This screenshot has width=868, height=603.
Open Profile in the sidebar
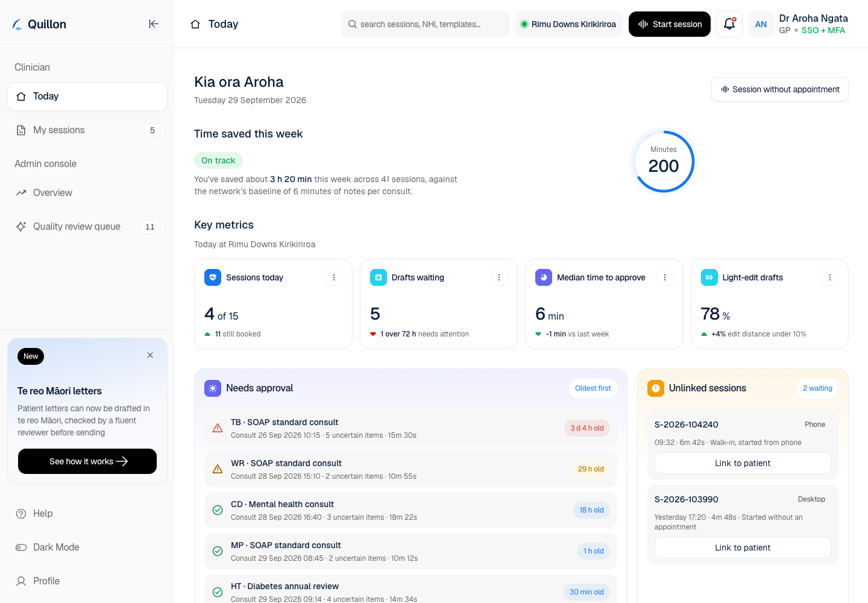[x=87, y=581]
